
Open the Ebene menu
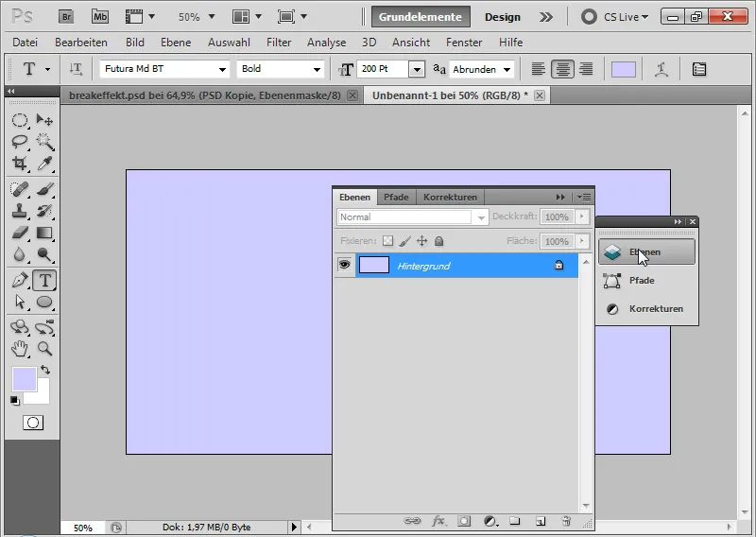[176, 43]
